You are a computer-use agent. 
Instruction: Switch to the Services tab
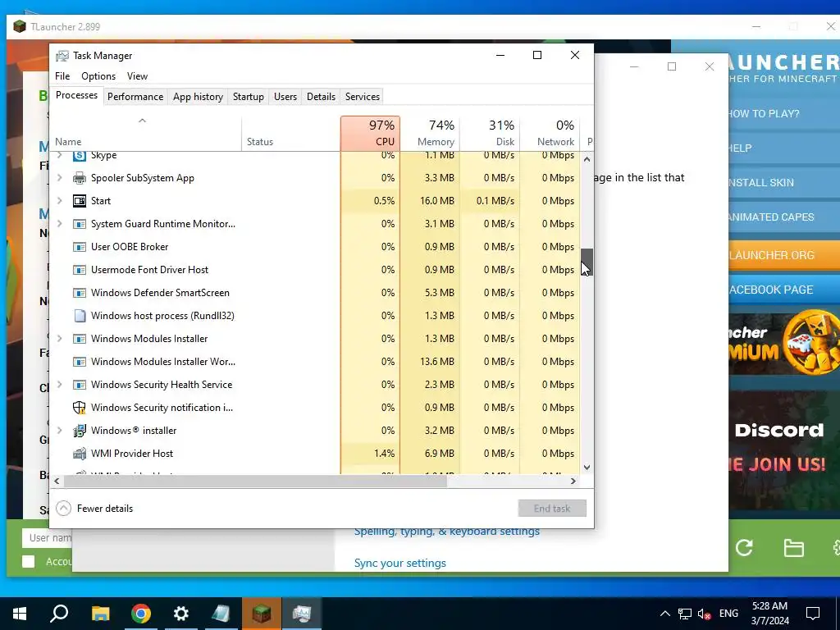click(x=362, y=97)
